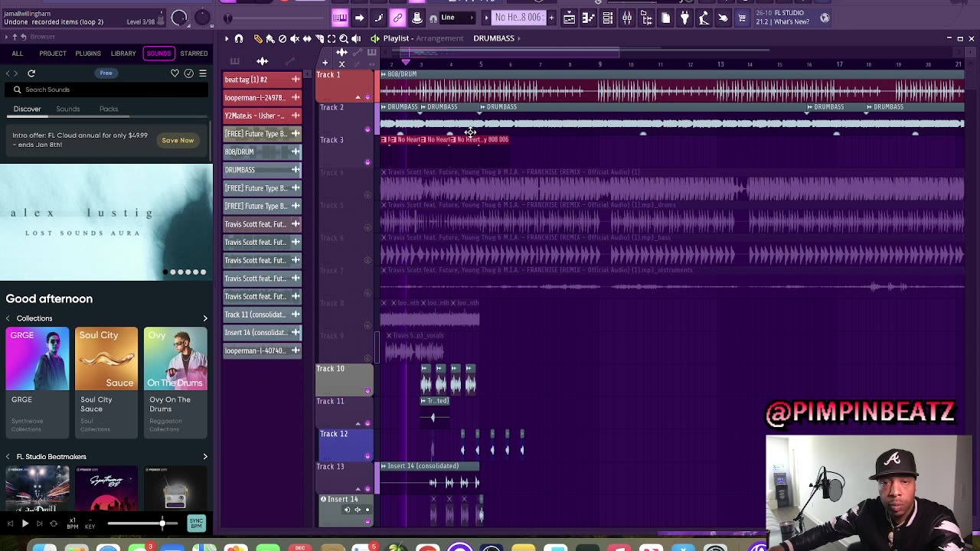Image resolution: width=980 pixels, height=551 pixels.
Task: Select the 'beat tag (1) #2' clip in picker
Action: tap(263, 80)
